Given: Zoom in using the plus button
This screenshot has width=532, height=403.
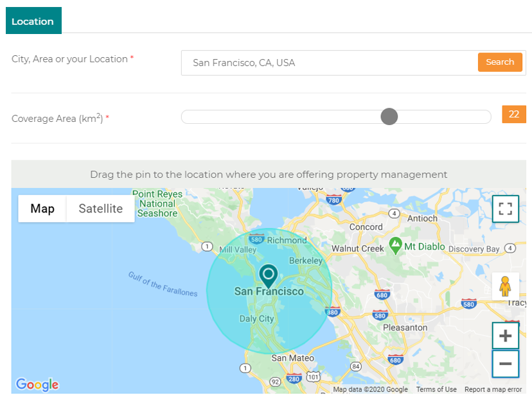Looking at the screenshot, I should (x=505, y=336).
